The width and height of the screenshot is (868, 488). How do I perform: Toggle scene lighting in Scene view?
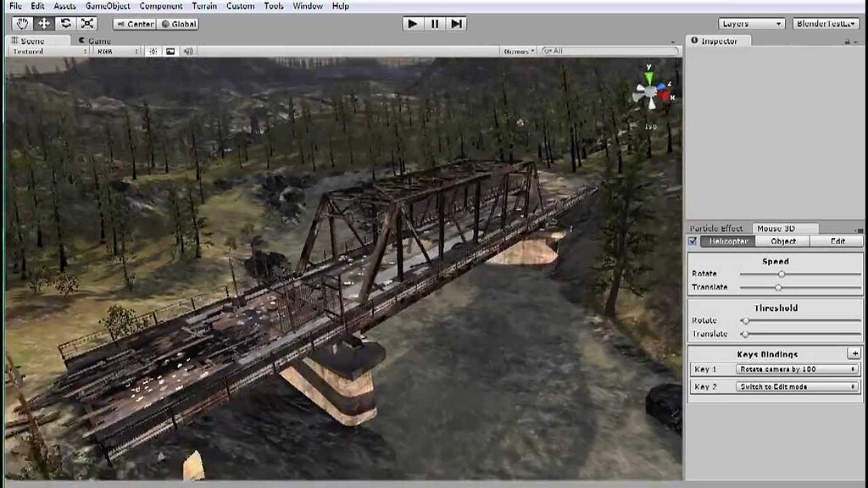[x=153, y=50]
